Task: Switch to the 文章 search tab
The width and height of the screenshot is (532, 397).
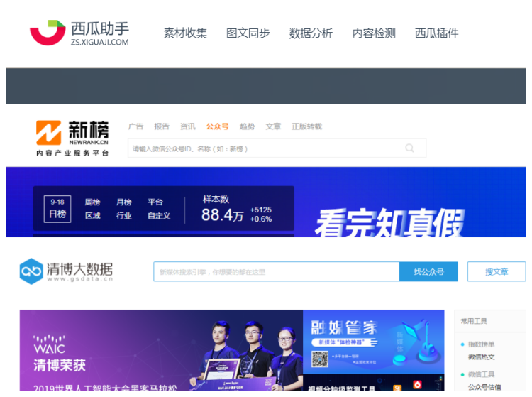Action: coord(273,126)
